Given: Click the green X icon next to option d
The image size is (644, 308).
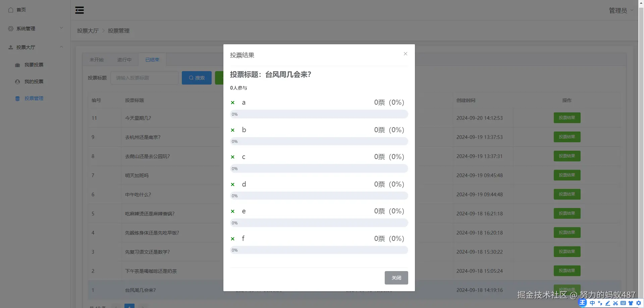Looking at the screenshot, I should coord(232,184).
